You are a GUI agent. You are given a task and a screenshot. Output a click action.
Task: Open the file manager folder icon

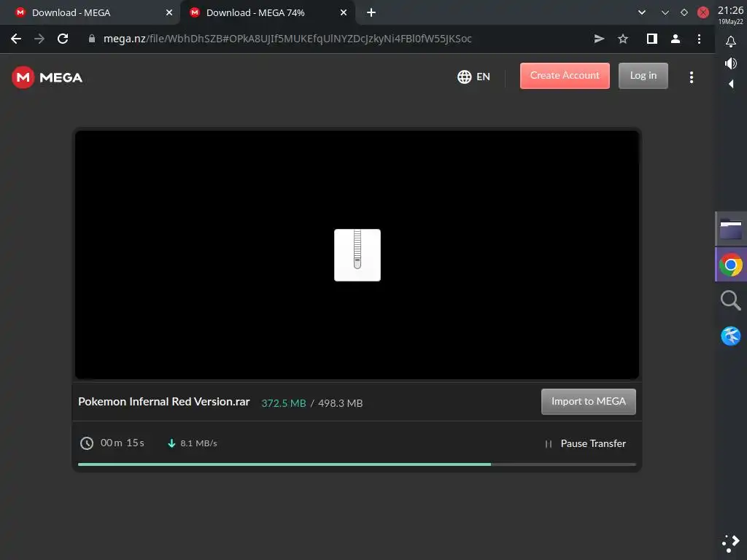click(x=731, y=228)
